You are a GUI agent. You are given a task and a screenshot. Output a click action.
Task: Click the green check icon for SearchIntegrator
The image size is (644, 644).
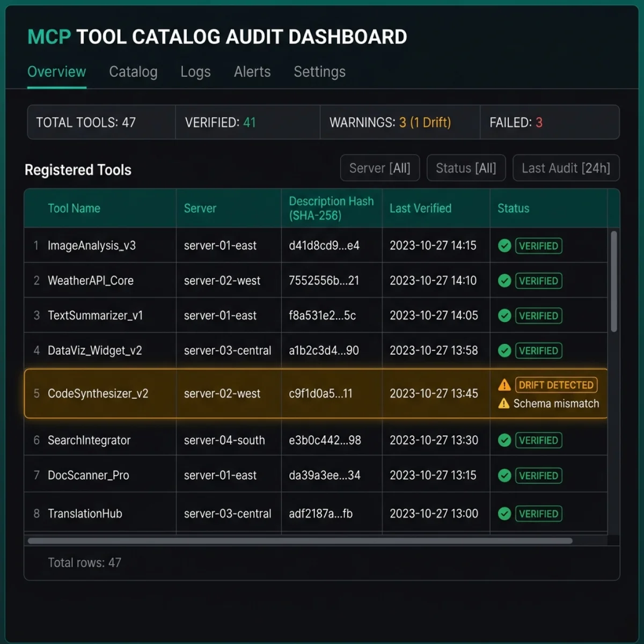point(504,440)
